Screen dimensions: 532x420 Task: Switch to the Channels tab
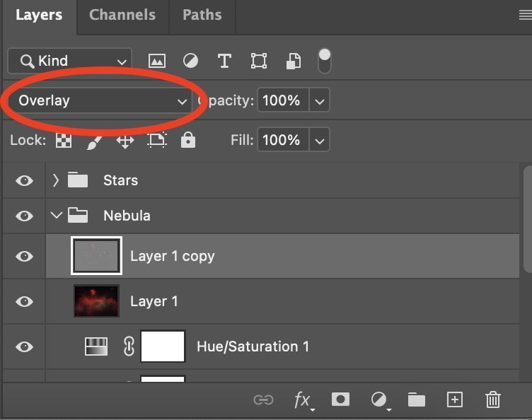point(124,15)
